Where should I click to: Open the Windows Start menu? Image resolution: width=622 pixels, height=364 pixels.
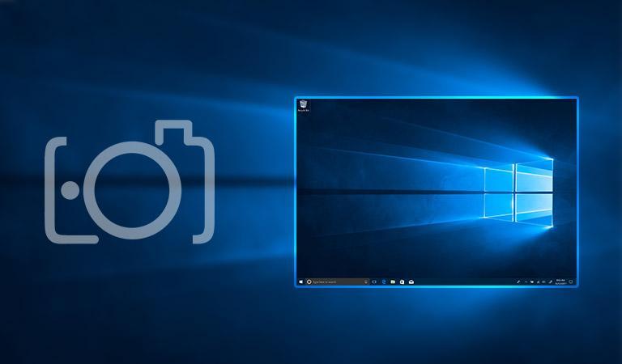click(300, 281)
